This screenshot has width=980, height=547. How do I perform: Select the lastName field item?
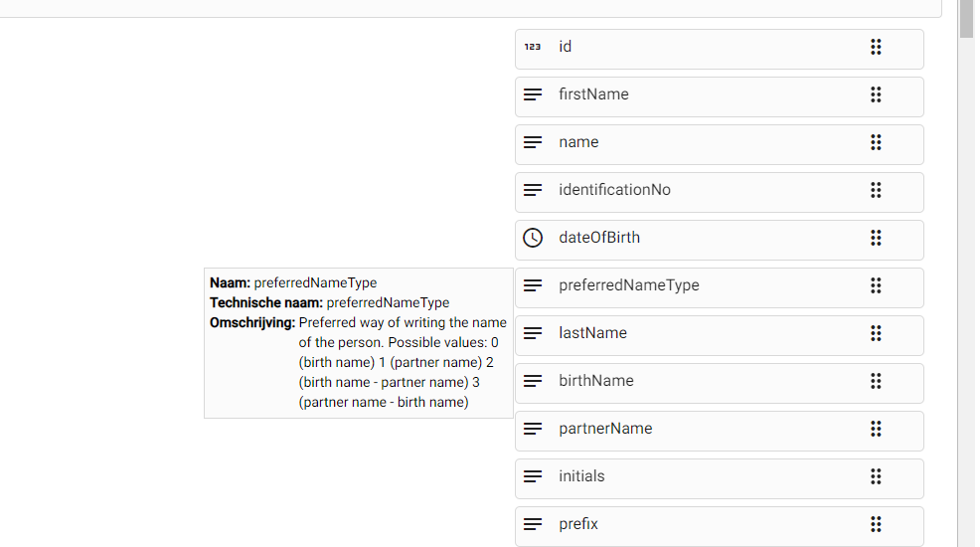click(696, 333)
